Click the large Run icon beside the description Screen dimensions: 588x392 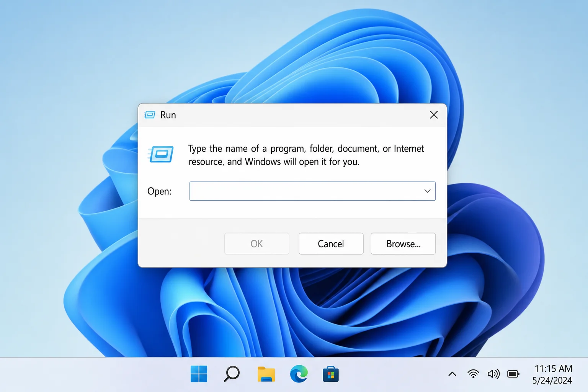160,154
